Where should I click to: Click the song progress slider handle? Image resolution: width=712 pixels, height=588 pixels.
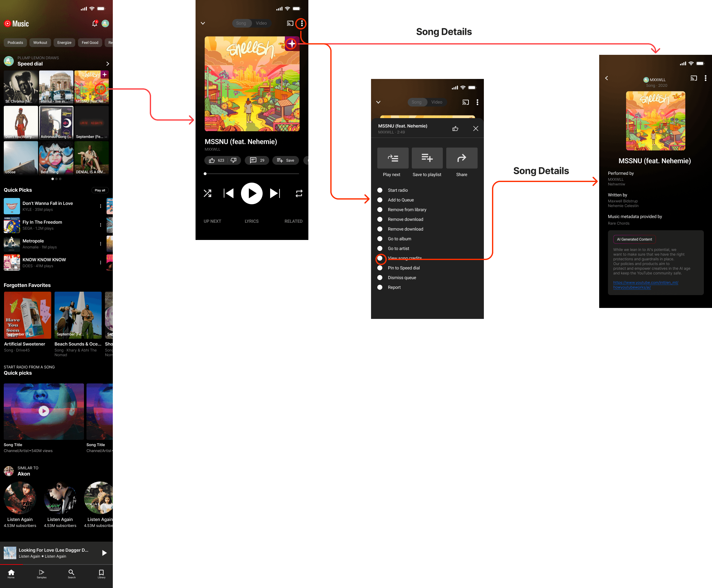(205, 174)
